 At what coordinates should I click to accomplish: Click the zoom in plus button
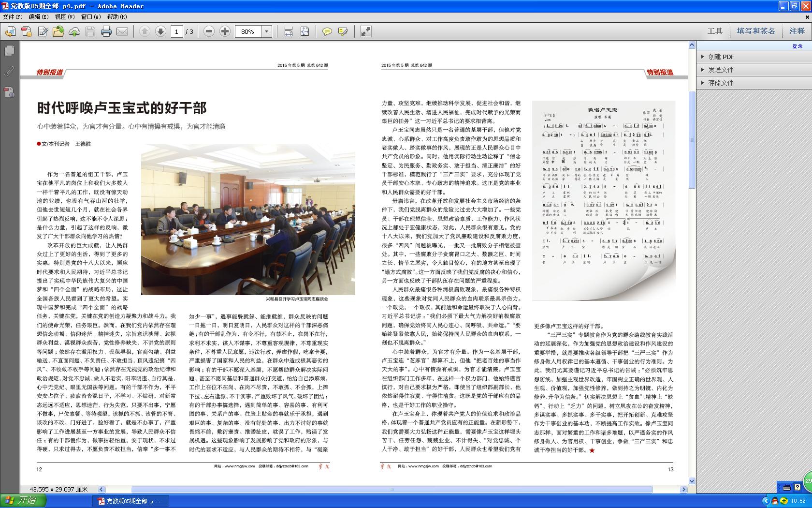pyautogui.click(x=225, y=31)
